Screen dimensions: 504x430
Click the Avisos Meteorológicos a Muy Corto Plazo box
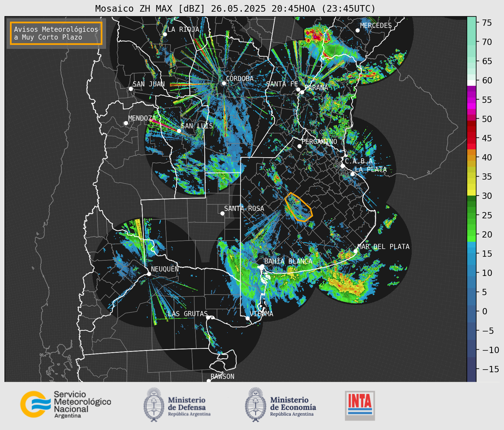(x=56, y=33)
